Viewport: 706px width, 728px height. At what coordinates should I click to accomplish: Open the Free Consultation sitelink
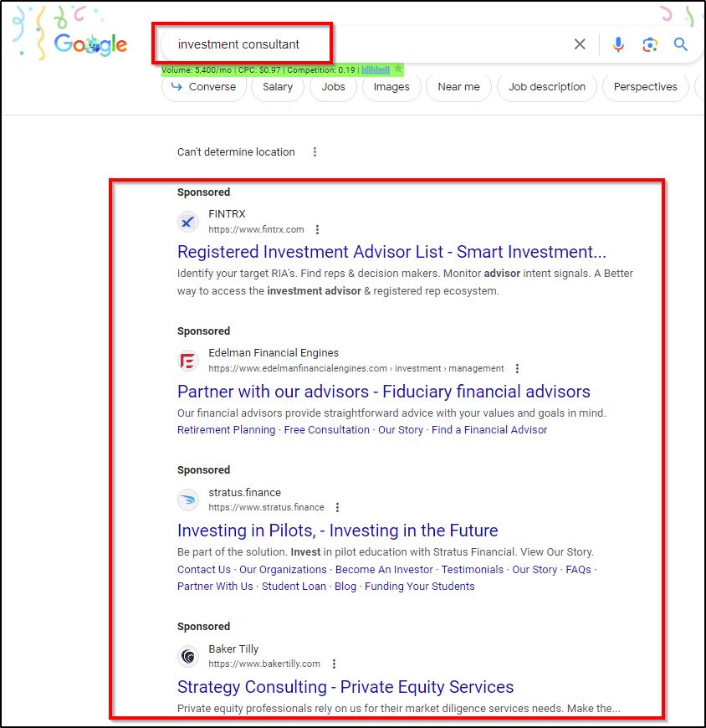[327, 430]
